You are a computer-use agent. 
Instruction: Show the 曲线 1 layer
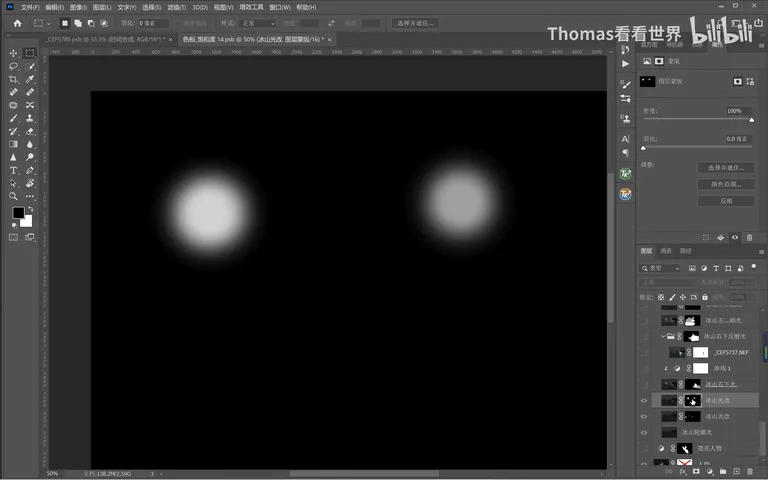coord(644,368)
